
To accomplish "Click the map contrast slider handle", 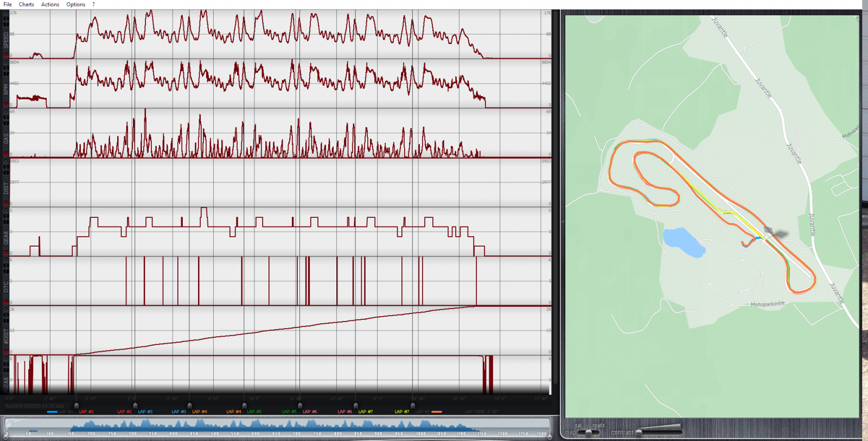I will [x=639, y=432].
